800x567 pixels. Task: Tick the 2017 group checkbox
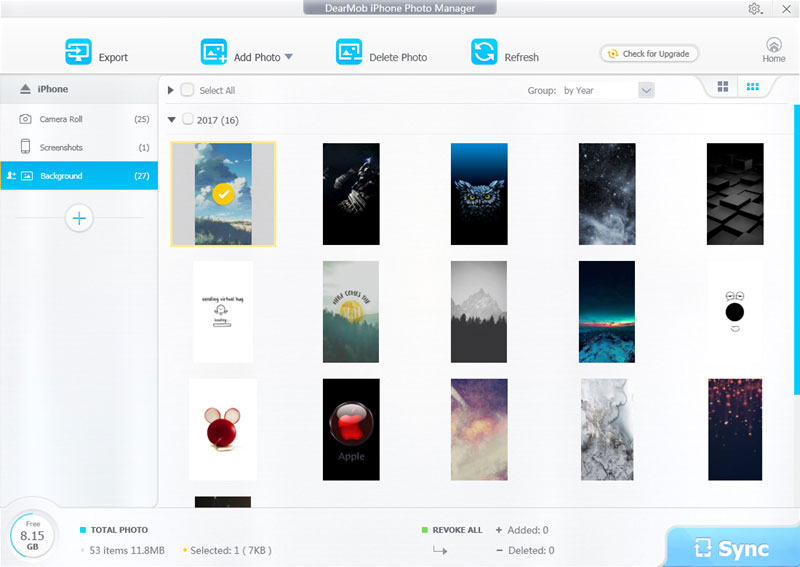(187, 120)
